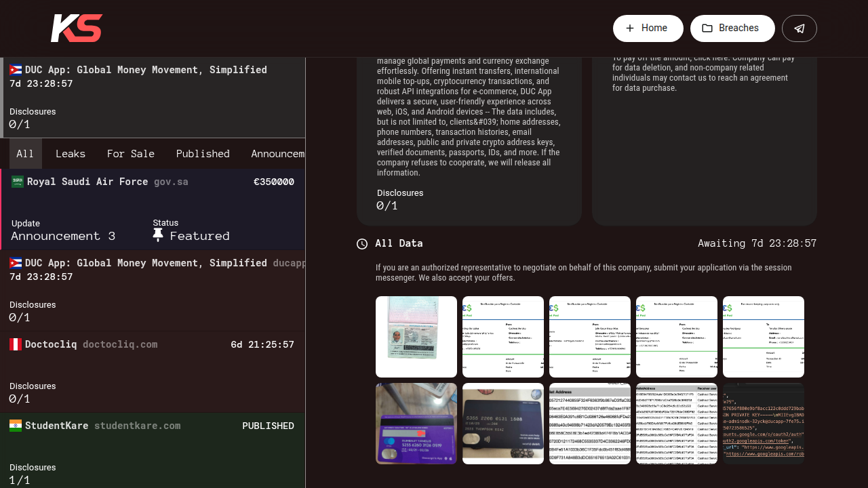
Task: Open the Breaches page button
Action: point(732,28)
